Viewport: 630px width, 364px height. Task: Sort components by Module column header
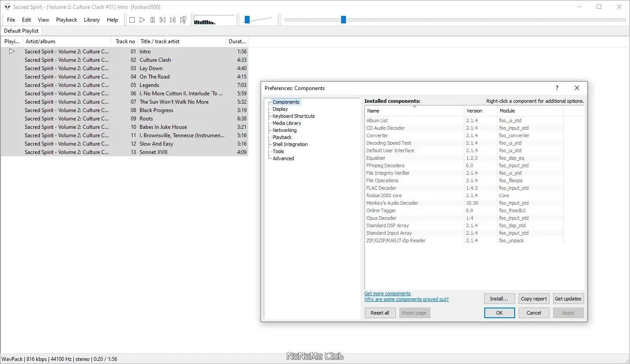click(x=530, y=111)
